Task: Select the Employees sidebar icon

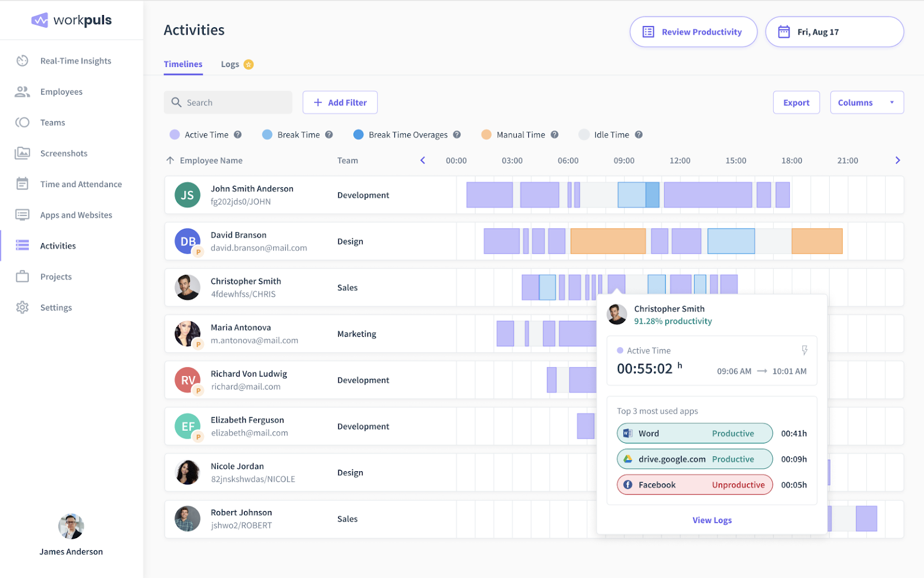Action: click(21, 91)
